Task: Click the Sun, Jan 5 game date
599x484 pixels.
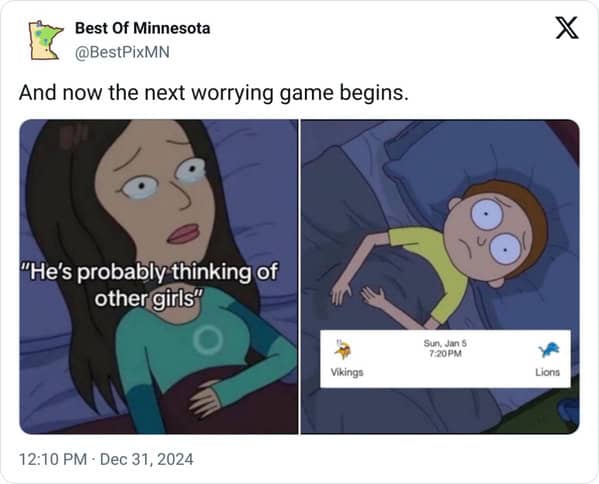Action: pyautogui.click(x=445, y=343)
